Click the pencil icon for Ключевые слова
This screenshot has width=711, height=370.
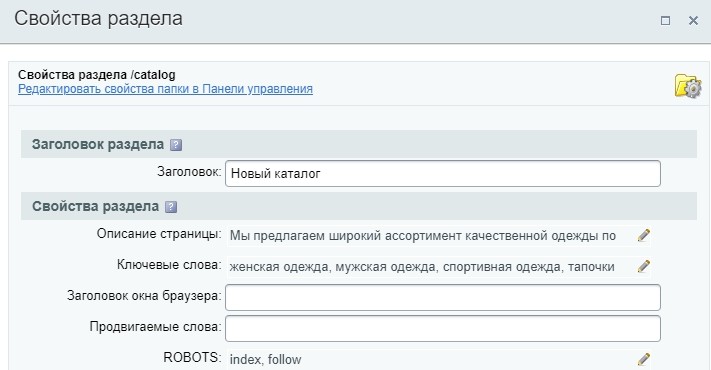click(x=643, y=266)
